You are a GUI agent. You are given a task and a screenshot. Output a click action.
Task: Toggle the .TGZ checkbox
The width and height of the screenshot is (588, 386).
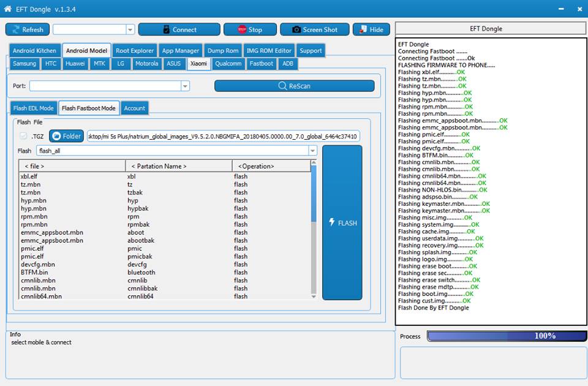coord(23,136)
